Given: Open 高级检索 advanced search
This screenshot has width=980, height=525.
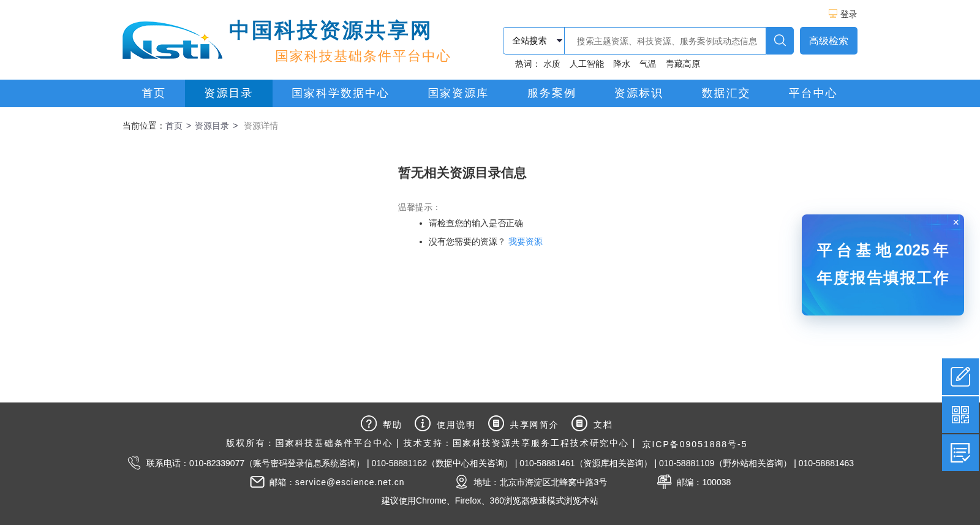Looking at the screenshot, I should point(829,40).
